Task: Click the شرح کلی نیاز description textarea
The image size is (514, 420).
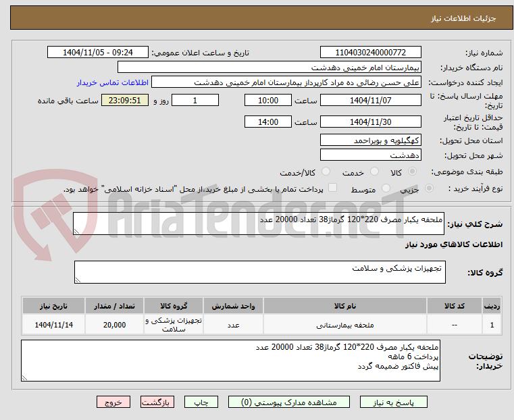Action: point(259,224)
